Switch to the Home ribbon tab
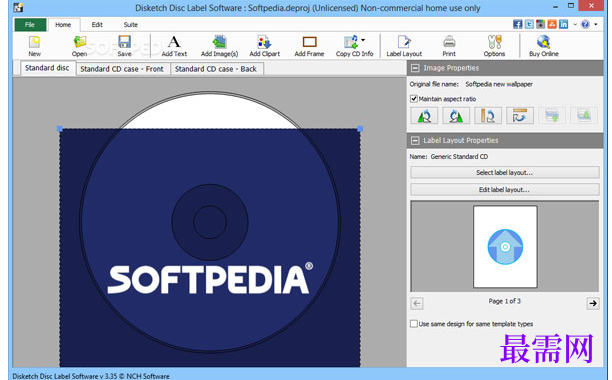 coord(63,25)
